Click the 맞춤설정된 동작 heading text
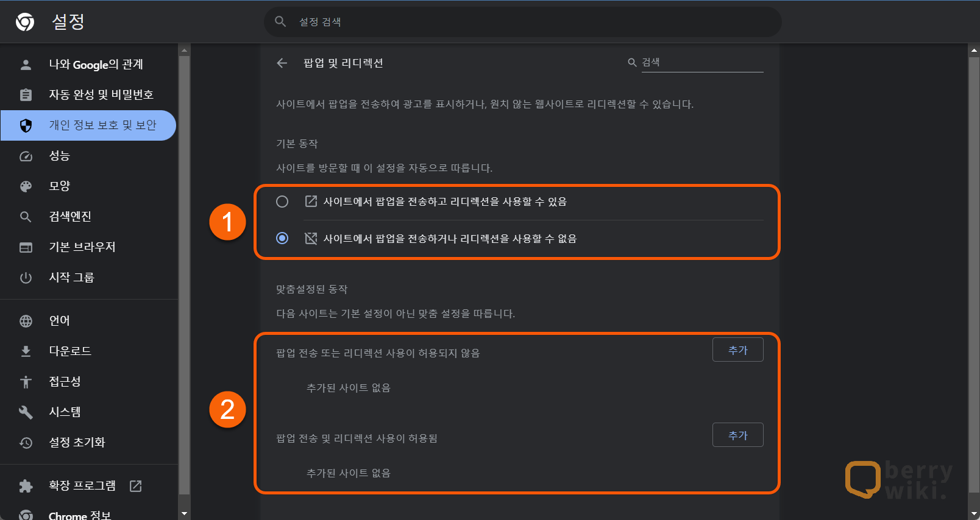 pyautogui.click(x=311, y=289)
